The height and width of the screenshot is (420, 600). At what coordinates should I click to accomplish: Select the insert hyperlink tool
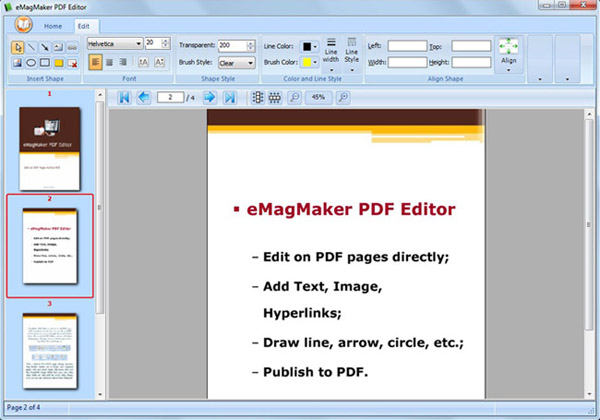coord(72,47)
